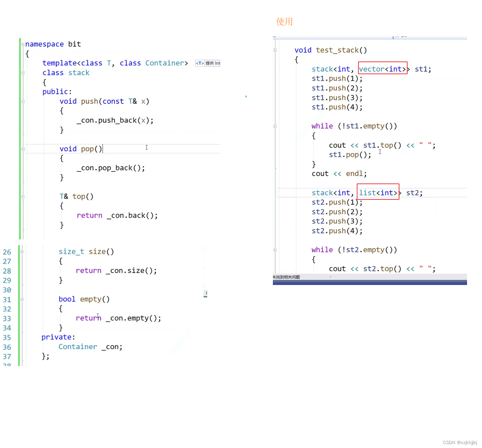The height and width of the screenshot is (448, 482).
Task: Click the 'cout << st2.top()' line
Action: click(x=382, y=269)
